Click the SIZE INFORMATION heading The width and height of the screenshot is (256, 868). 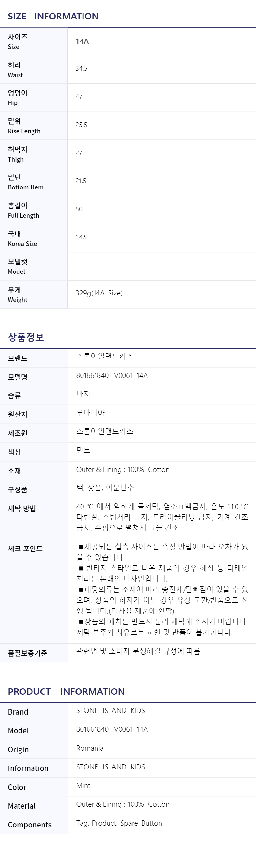point(53,16)
